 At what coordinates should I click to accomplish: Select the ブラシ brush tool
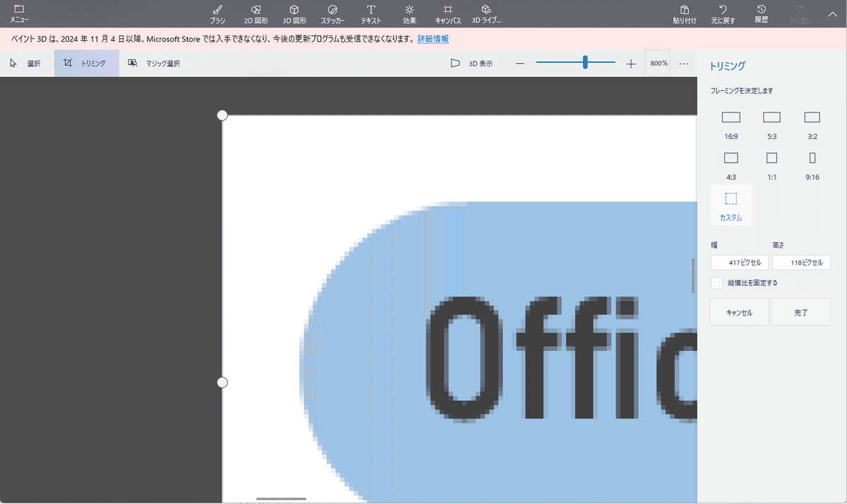217,13
